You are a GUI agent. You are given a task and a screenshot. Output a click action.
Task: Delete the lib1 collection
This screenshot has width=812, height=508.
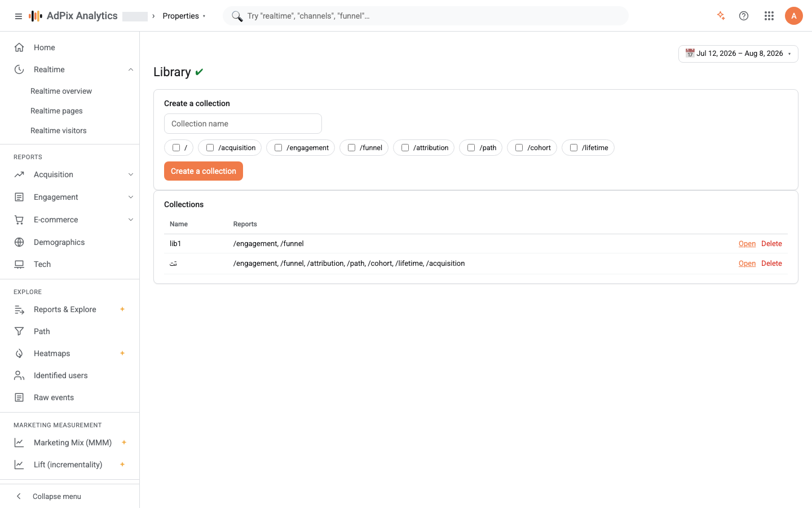(771, 244)
